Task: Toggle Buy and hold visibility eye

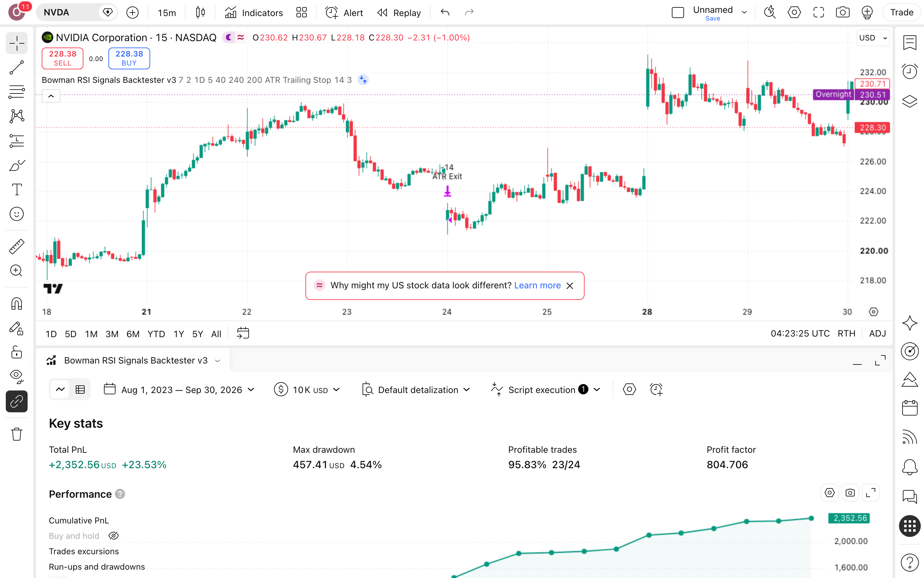Action: [113, 536]
